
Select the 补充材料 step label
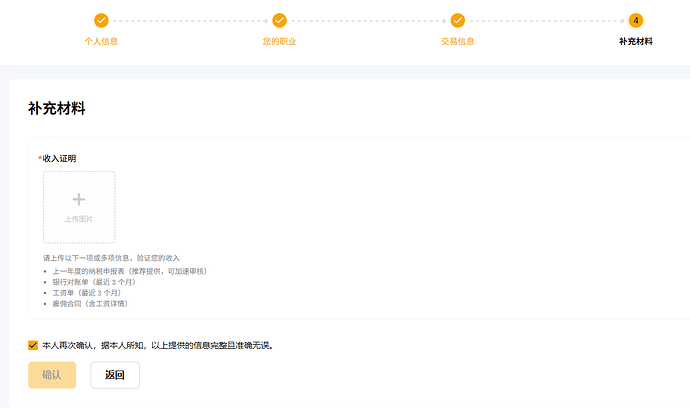(636, 41)
